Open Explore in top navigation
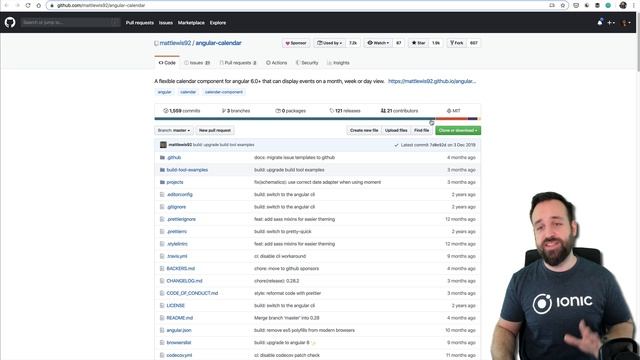This screenshot has height=360, width=640. point(218,23)
